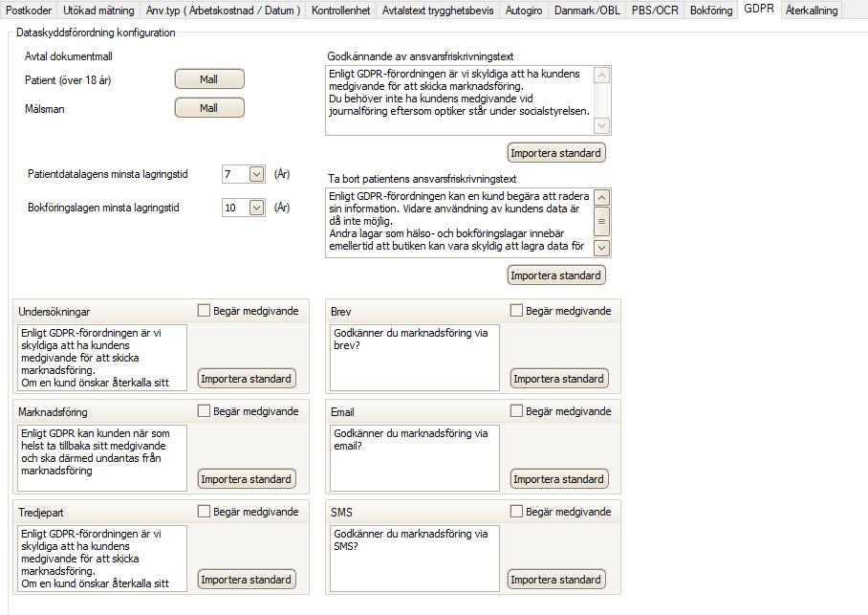The image size is (868, 615).
Task: Go to the Bokföring tab
Action: pyautogui.click(x=711, y=10)
